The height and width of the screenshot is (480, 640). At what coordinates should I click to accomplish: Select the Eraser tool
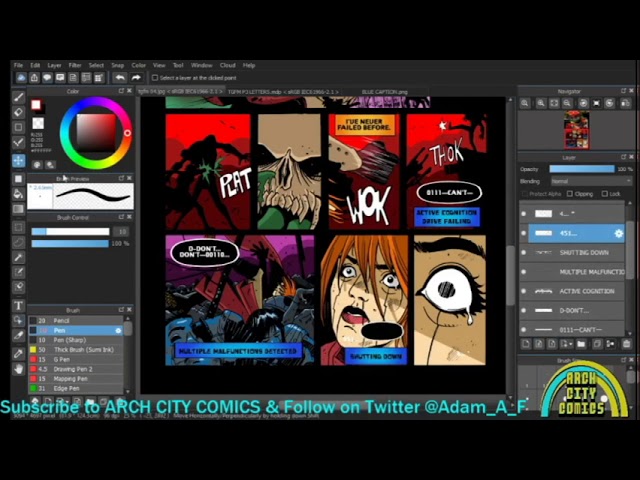pos(19,112)
